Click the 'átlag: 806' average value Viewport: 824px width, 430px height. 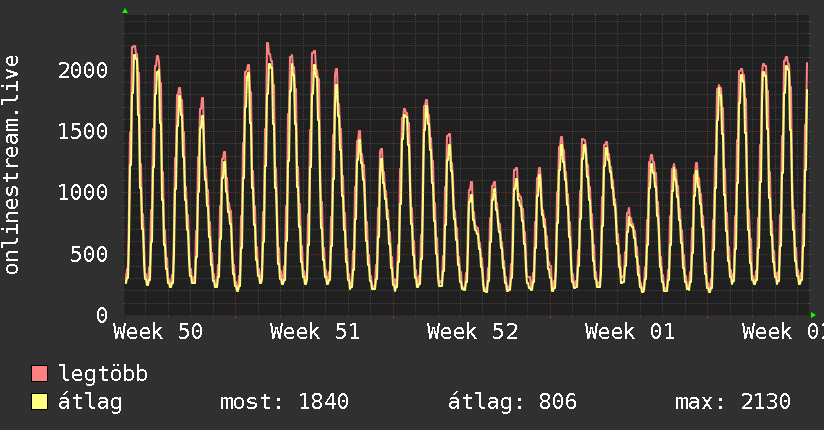512,402
